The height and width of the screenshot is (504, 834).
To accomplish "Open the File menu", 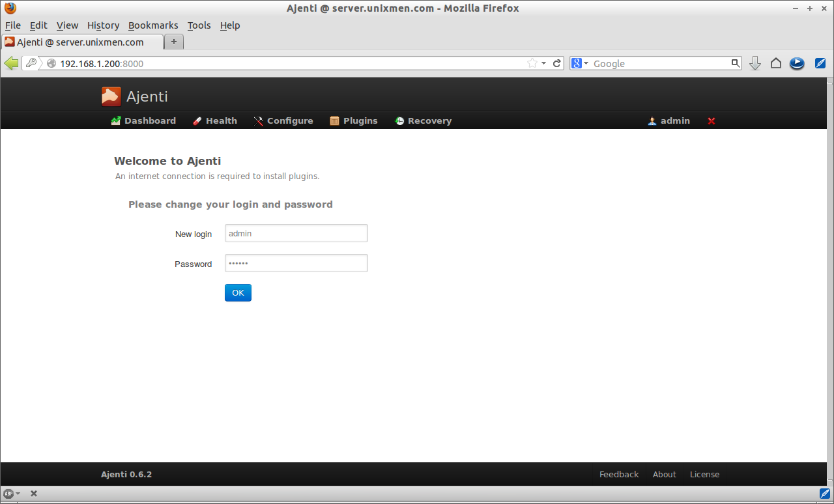I will pos(13,25).
